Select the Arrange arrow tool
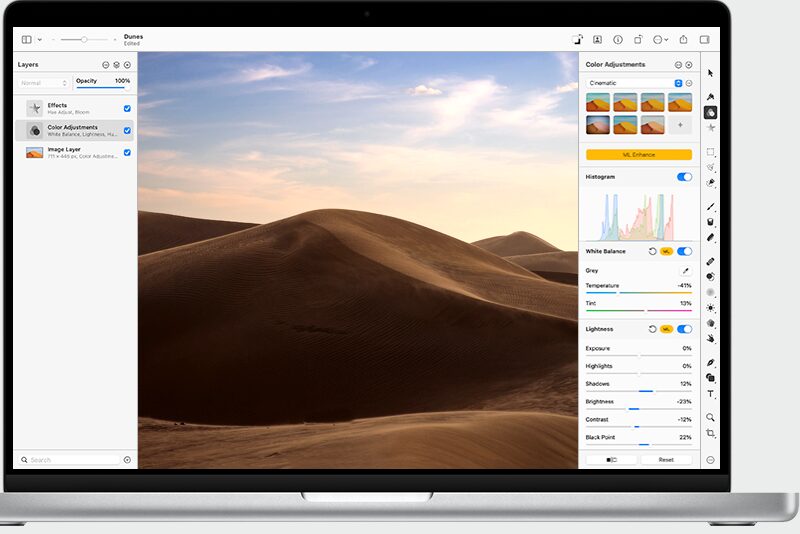The image size is (800, 534). click(x=710, y=73)
